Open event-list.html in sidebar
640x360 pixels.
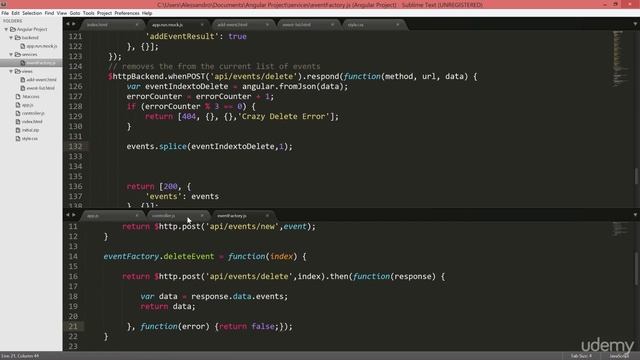pos(40,88)
